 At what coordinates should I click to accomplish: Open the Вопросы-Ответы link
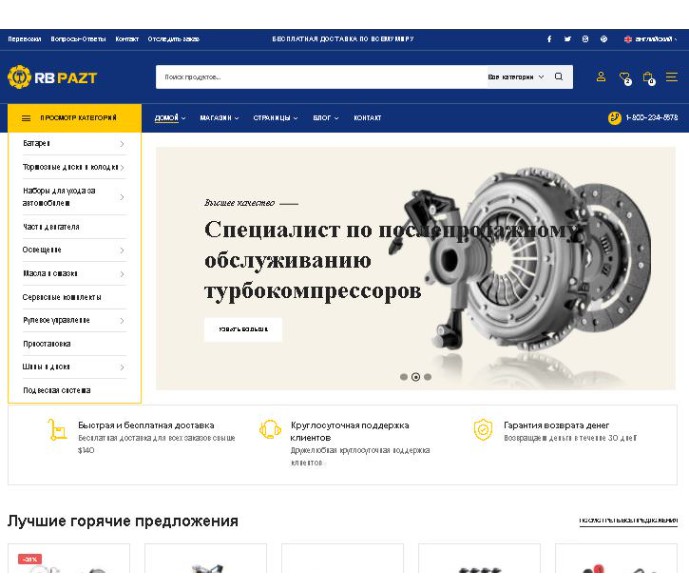click(x=78, y=39)
